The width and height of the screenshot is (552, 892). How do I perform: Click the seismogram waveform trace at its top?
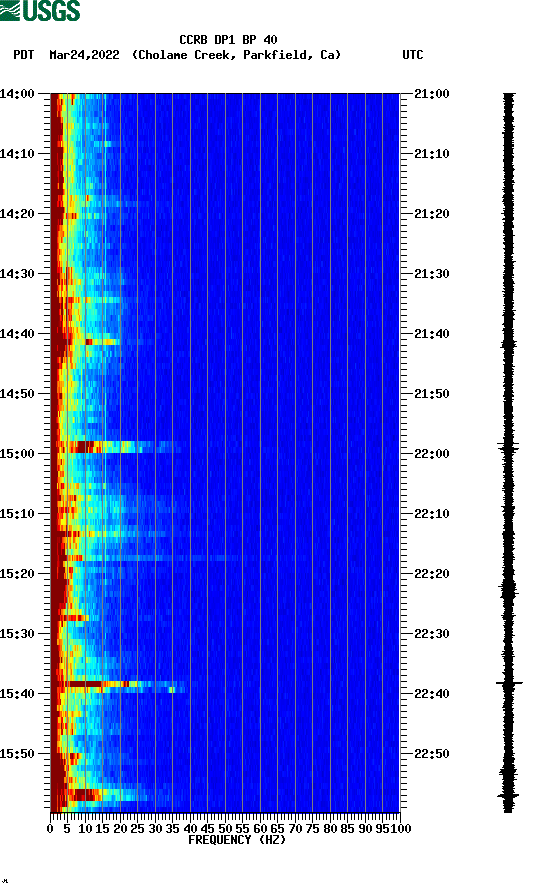coord(509,96)
